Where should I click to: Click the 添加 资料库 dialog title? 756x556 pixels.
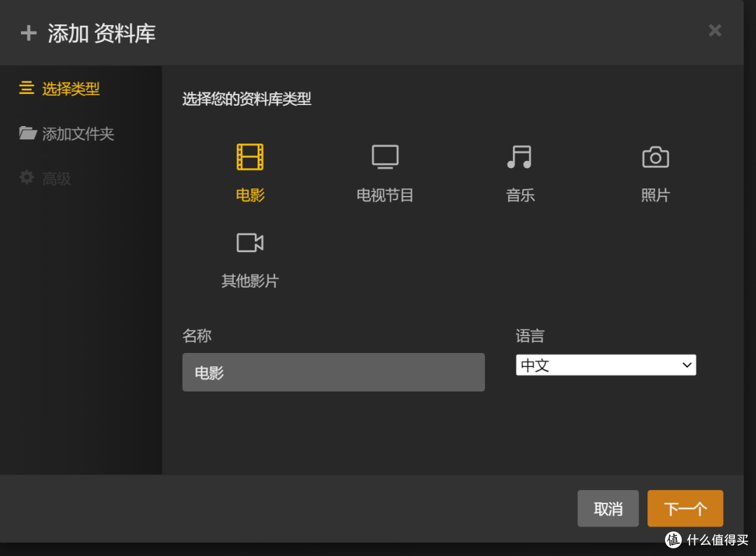101,34
